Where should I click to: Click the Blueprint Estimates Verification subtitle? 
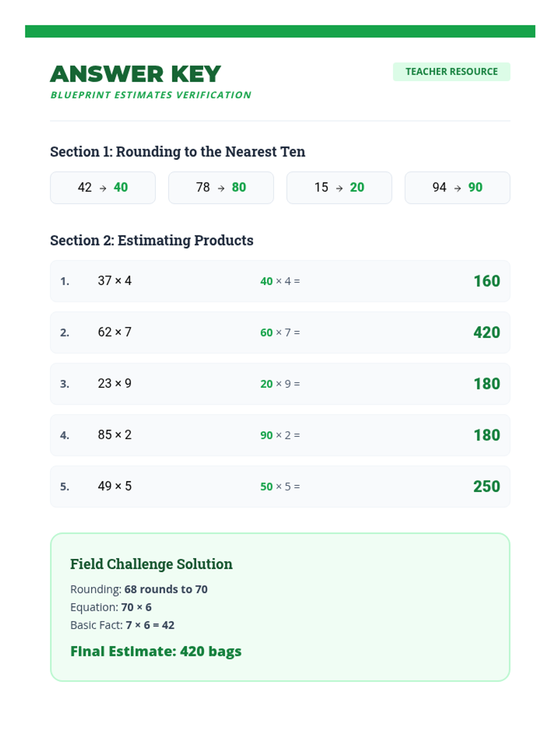coord(151,95)
